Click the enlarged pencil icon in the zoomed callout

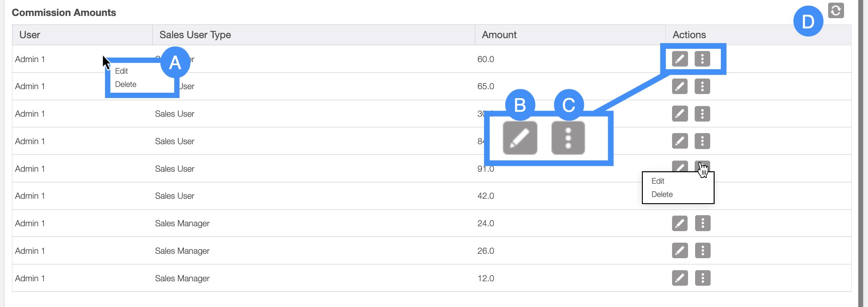coord(520,138)
